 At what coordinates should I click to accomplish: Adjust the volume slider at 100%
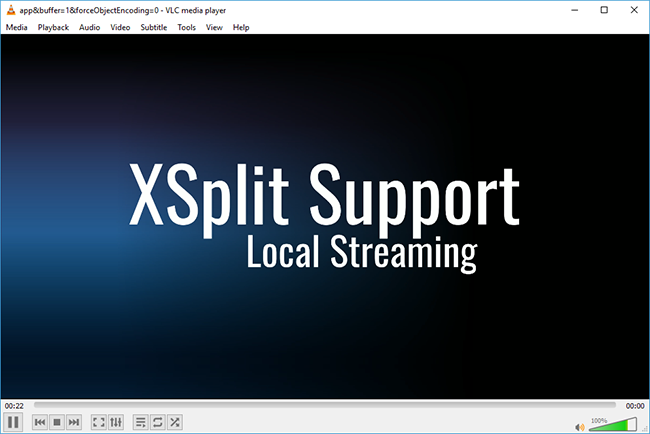coord(613,424)
